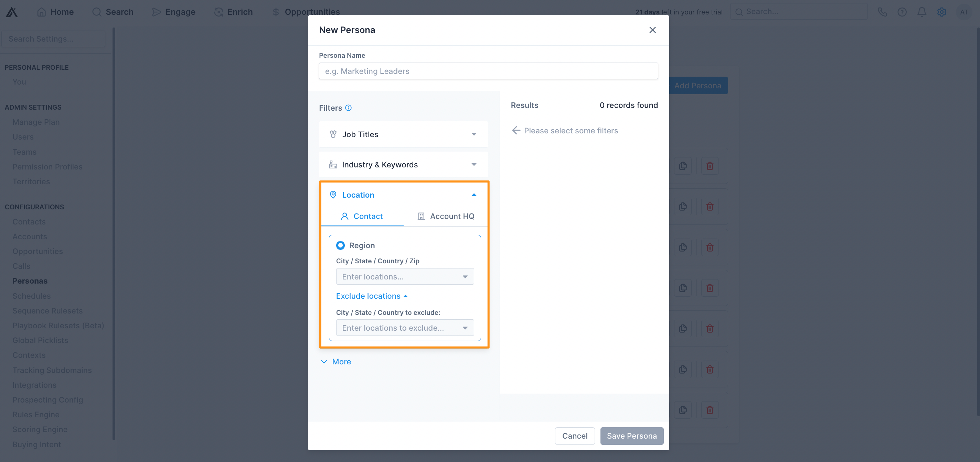Click the top bar Search field
The height and width of the screenshot is (462, 980).
pyautogui.click(x=799, y=12)
